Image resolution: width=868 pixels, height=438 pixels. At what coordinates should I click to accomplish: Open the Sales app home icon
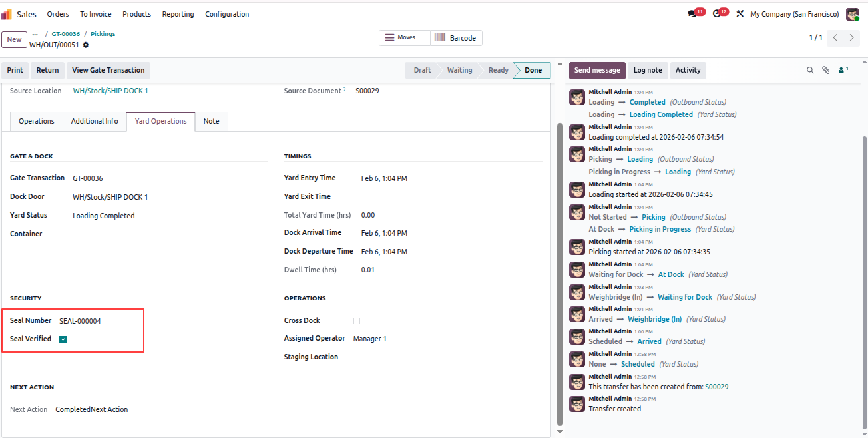point(6,14)
